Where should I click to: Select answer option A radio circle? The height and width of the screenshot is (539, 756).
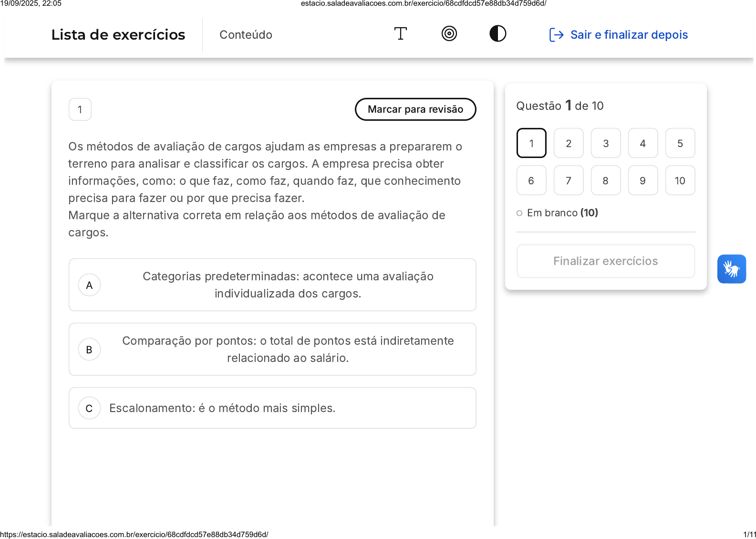point(89,285)
